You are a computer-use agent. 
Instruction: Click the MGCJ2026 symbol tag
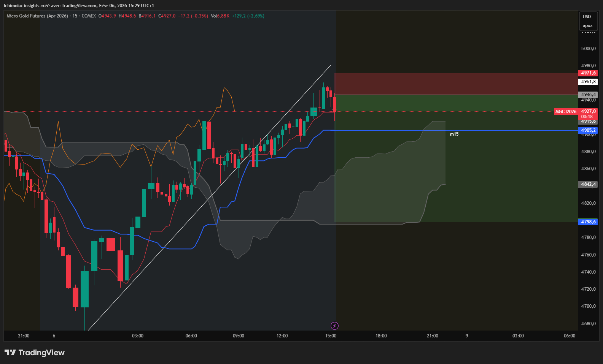coord(566,112)
